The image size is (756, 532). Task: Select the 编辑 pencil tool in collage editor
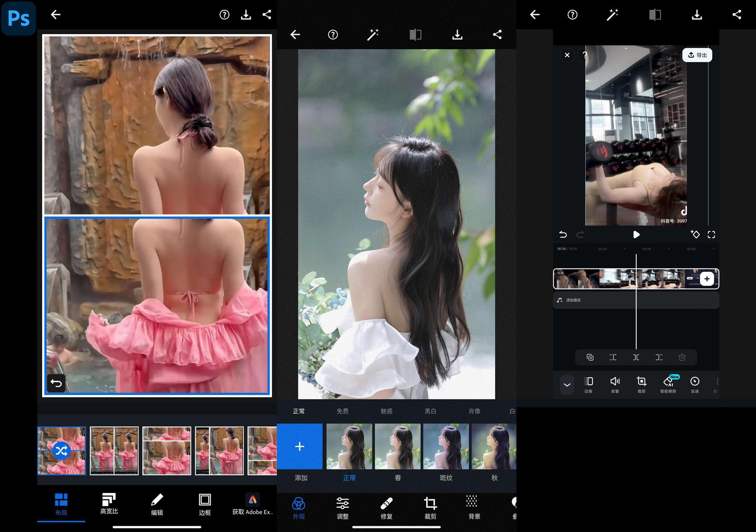[157, 505]
